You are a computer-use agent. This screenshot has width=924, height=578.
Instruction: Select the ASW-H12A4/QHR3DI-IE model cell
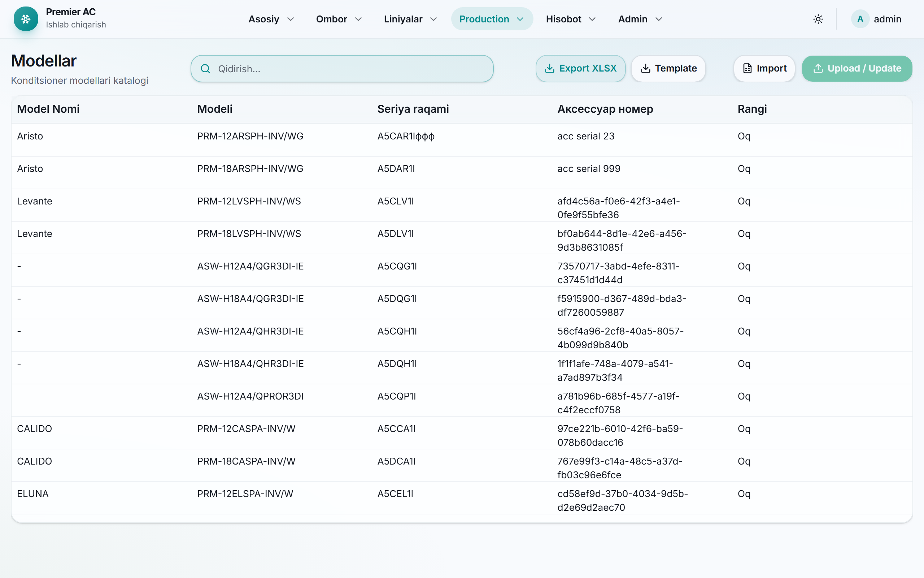click(x=250, y=331)
